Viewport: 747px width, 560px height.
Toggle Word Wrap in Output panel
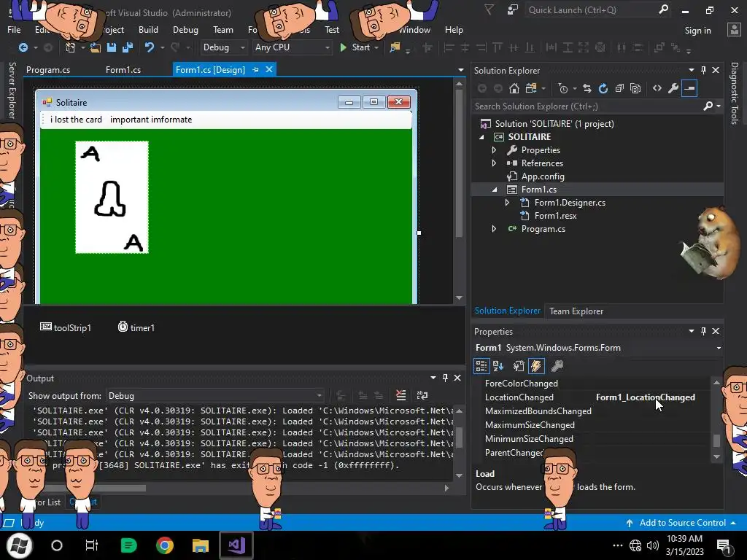click(422, 395)
